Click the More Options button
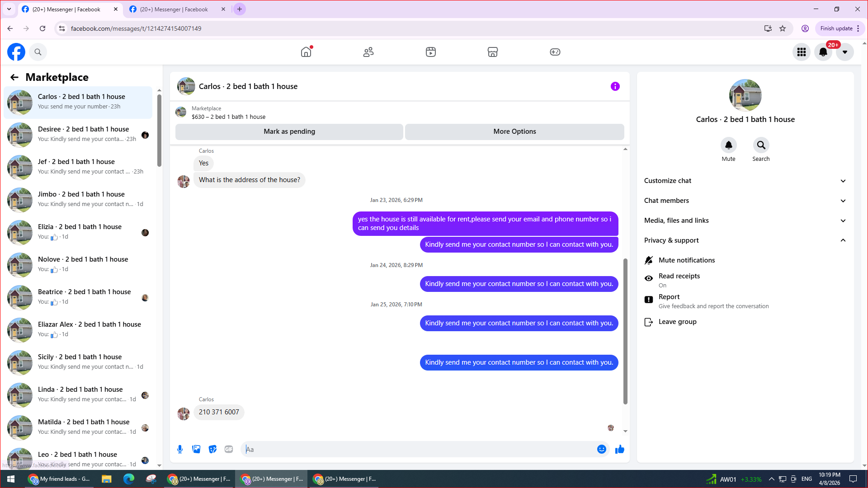Image resolution: width=868 pixels, height=488 pixels. [x=514, y=131]
